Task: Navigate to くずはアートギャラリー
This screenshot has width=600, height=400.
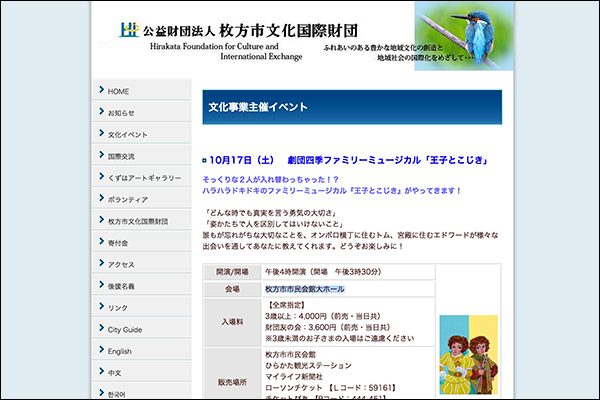Action: click(145, 178)
